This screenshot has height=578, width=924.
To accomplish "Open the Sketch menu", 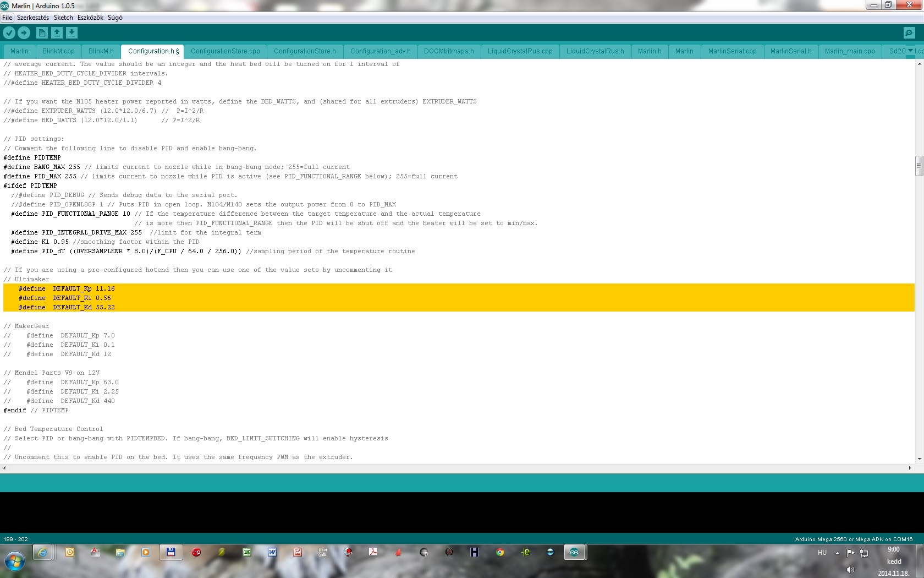I will pos(63,18).
